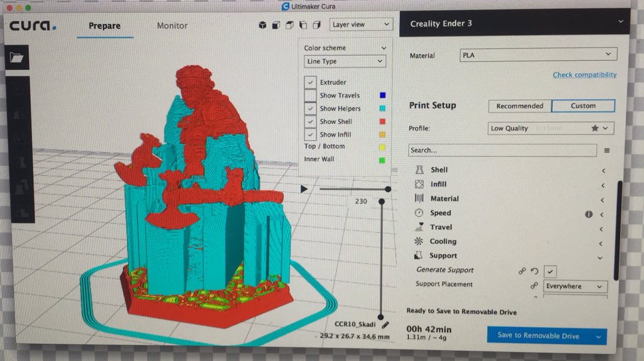Select the Scale tool in left toolbar
This screenshot has width=644, height=361.
[x=18, y=115]
